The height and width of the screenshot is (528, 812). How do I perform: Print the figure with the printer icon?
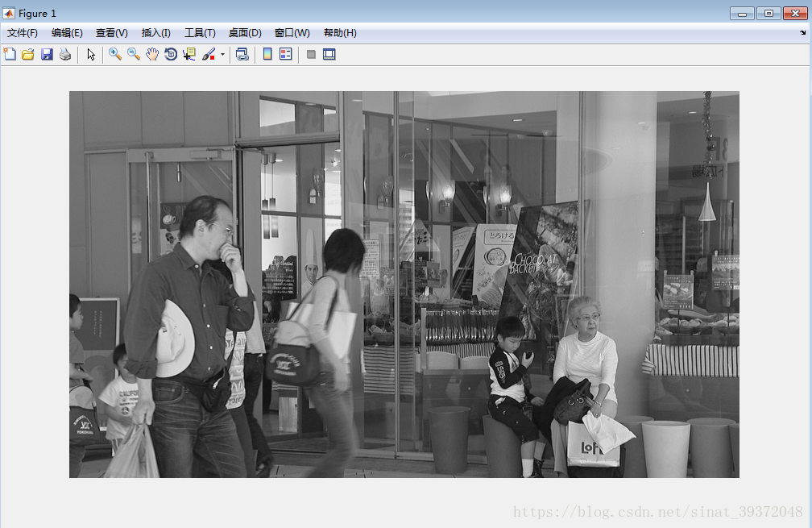point(65,54)
